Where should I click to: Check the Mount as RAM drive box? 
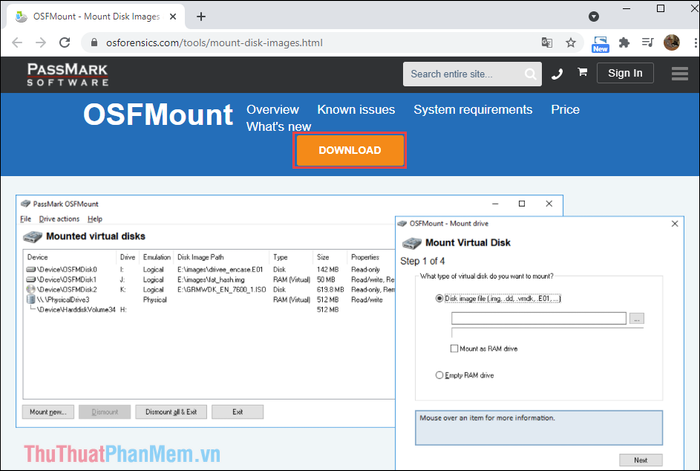454,349
